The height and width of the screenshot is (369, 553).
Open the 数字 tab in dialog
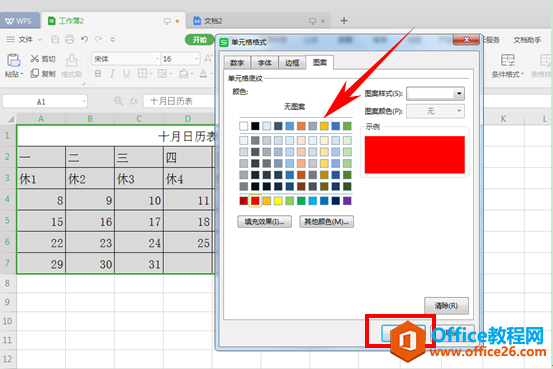pos(237,63)
